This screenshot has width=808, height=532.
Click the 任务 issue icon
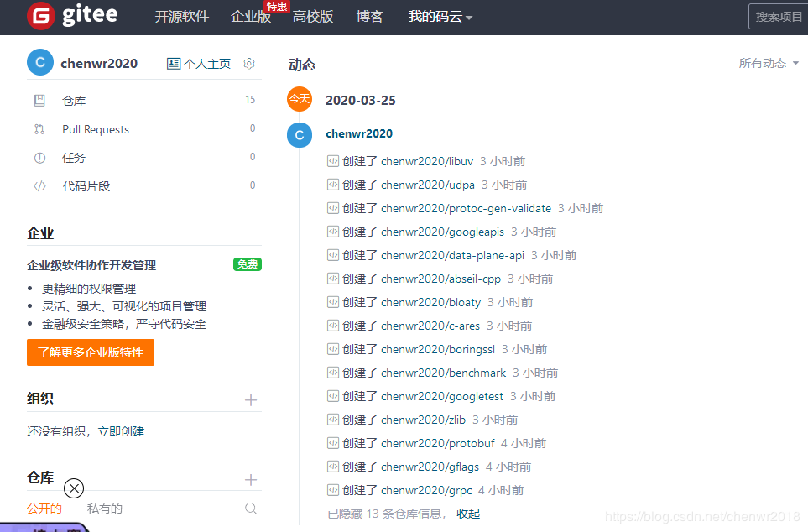point(39,158)
